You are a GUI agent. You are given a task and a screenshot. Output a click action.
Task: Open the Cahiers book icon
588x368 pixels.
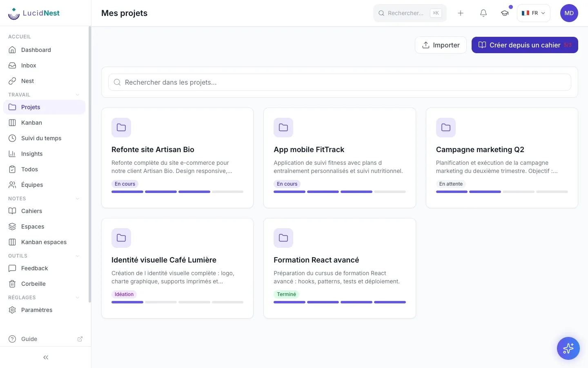tap(12, 211)
